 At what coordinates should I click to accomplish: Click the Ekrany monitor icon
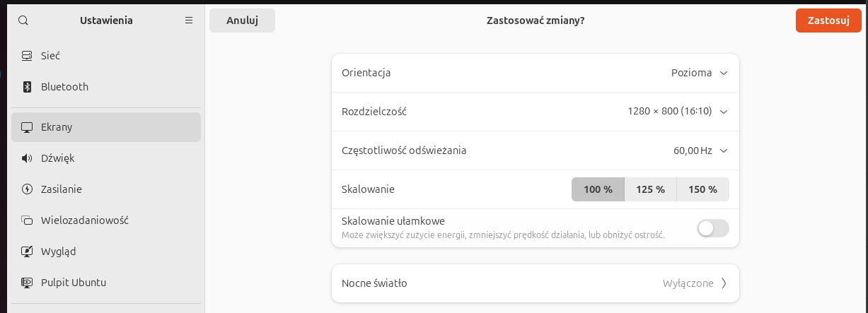click(28, 127)
